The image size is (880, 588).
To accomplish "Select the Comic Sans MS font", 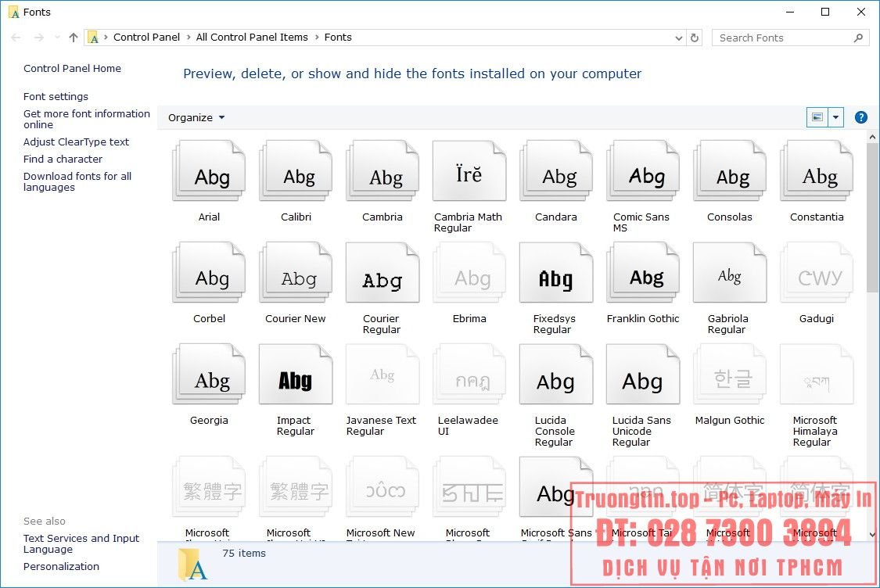I will coord(642,170).
